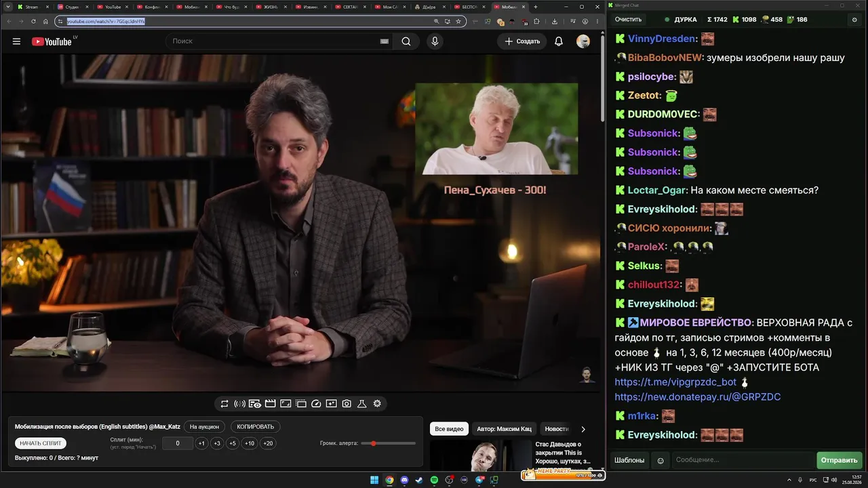This screenshot has width=868, height=488.
Task: Click the 'КОПИРОВАТЬ' button
Action: point(256,427)
